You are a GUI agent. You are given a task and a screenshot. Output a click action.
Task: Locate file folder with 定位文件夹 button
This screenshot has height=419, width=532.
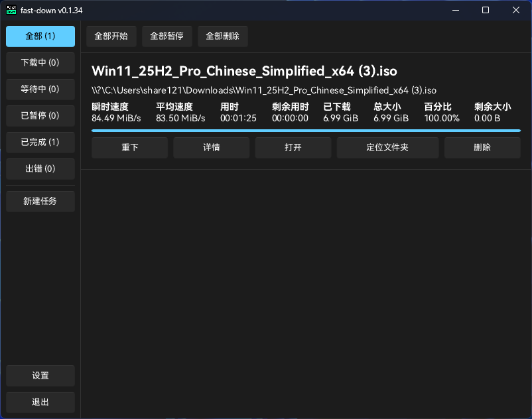(x=387, y=147)
